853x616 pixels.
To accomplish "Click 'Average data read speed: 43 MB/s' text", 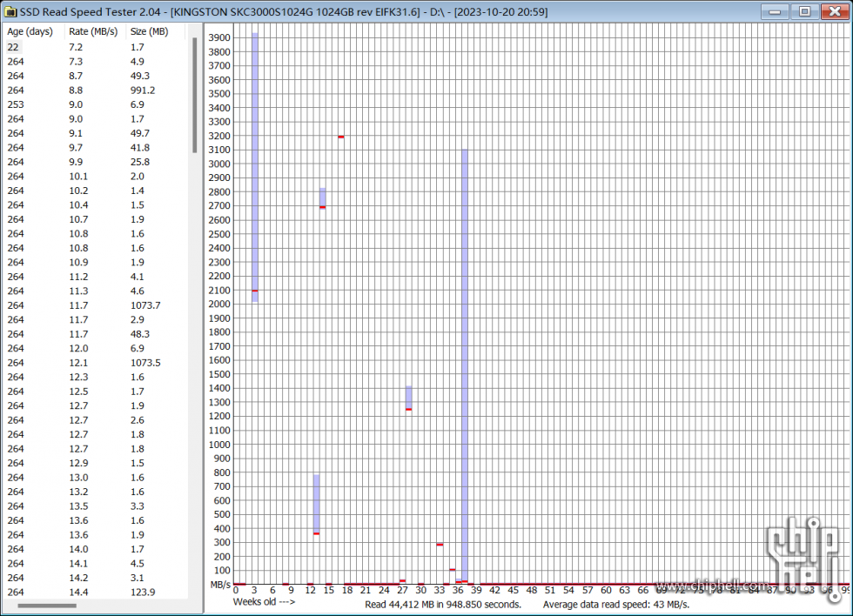I will pyautogui.click(x=616, y=604).
